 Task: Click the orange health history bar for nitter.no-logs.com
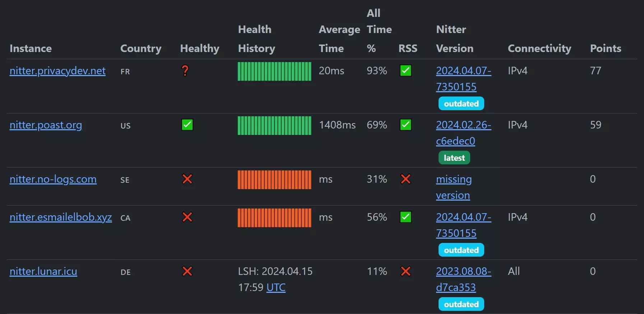click(274, 180)
